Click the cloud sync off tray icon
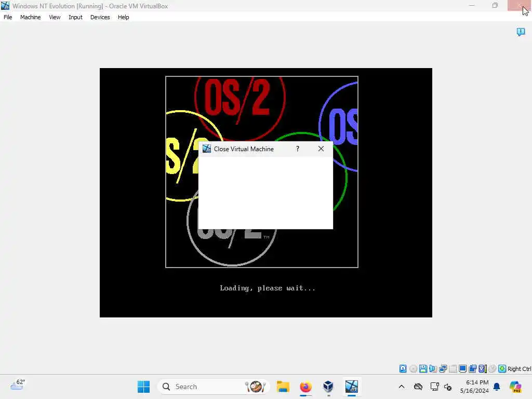 418,387
